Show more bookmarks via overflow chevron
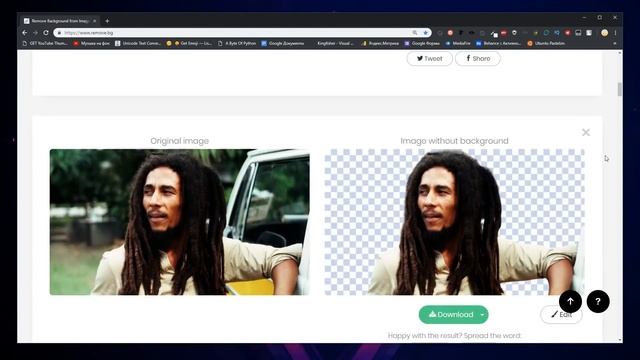This screenshot has width=640, height=360. coord(615,43)
